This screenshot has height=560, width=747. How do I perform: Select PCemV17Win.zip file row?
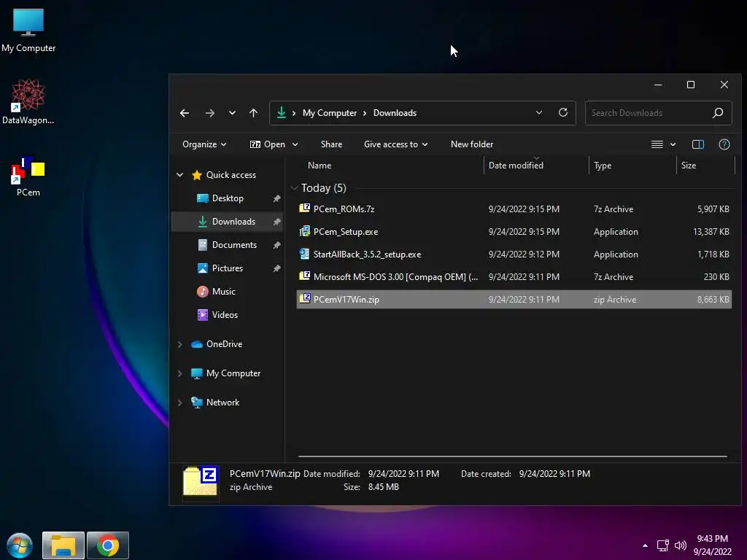click(514, 300)
